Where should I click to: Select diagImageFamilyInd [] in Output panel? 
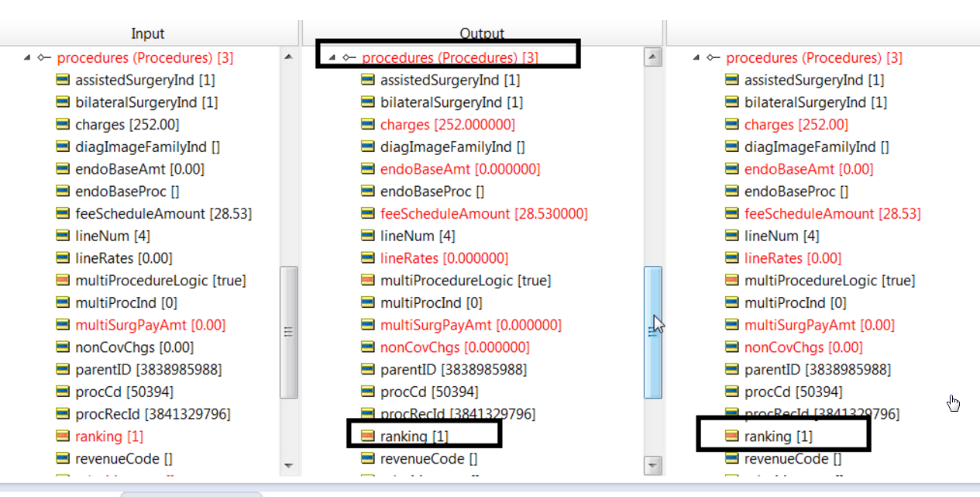tap(452, 147)
